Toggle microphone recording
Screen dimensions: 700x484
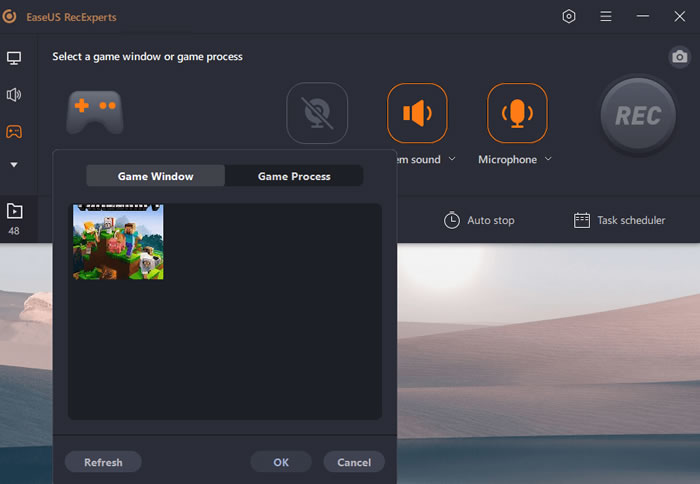[517, 113]
